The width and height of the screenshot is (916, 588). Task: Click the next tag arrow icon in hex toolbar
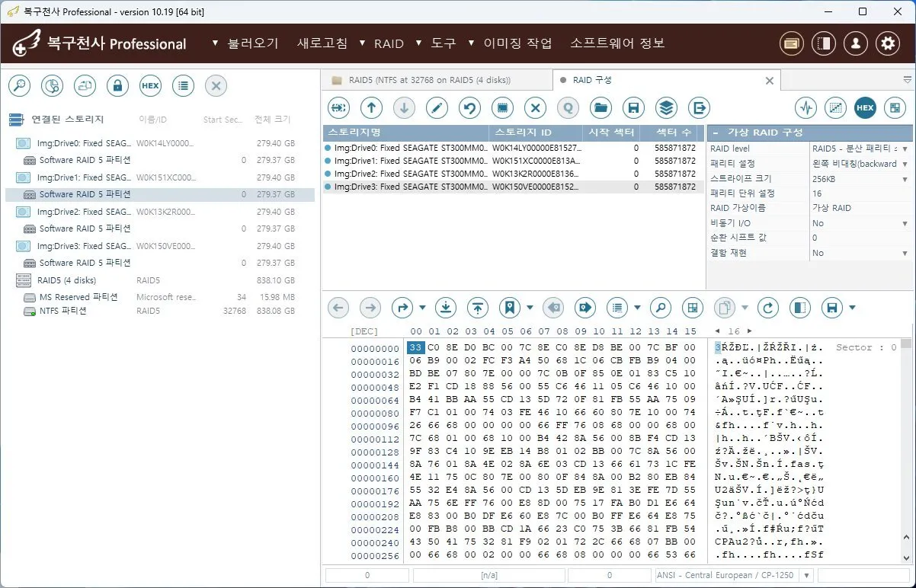tap(585, 308)
